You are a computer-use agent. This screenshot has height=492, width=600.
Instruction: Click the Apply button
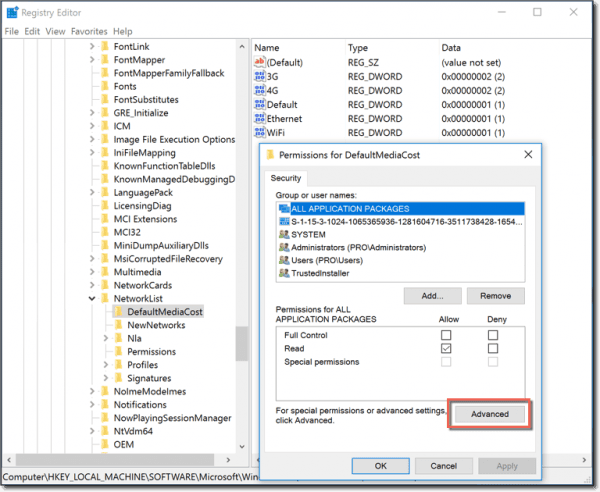(507, 466)
